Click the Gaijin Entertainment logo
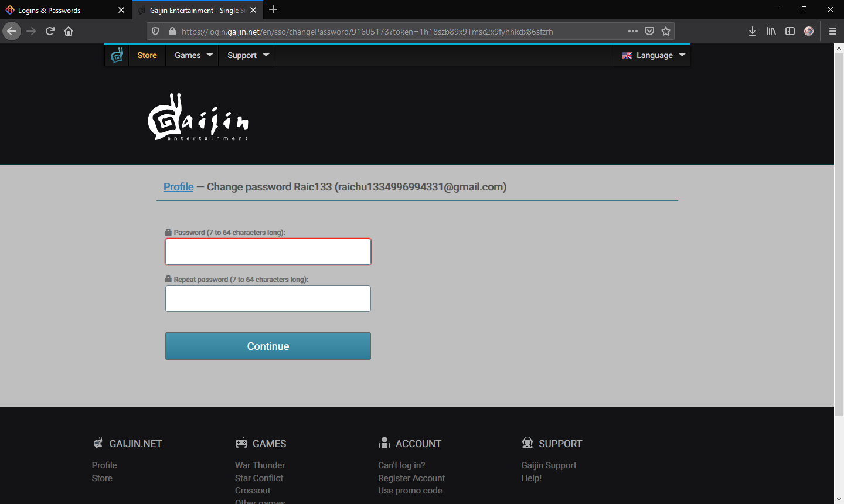844x504 pixels. 198,117
